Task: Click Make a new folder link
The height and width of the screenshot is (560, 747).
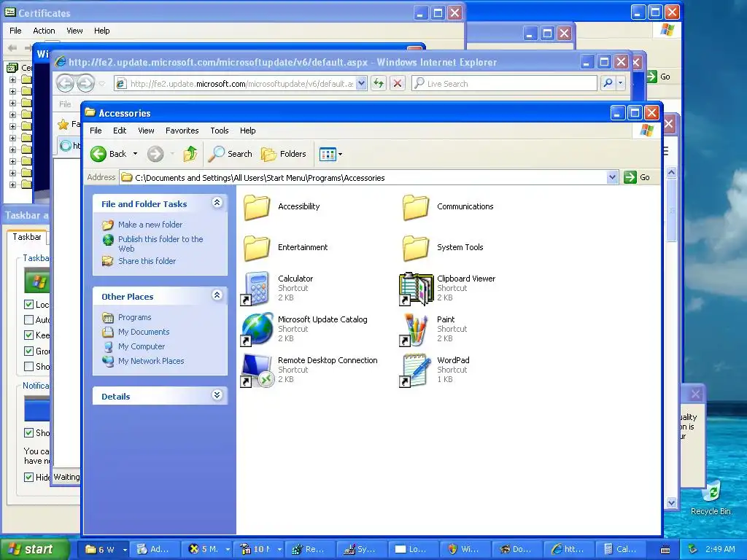Action: (150, 225)
